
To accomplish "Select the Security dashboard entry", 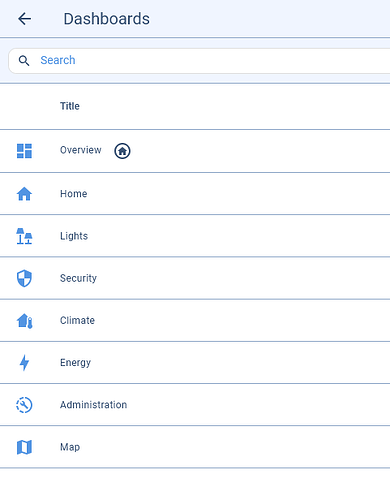I will click(195, 278).
